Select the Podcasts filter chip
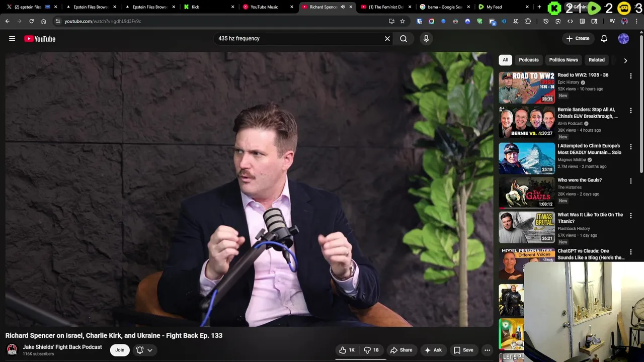Image resolution: width=644 pixels, height=362 pixels. point(529,60)
